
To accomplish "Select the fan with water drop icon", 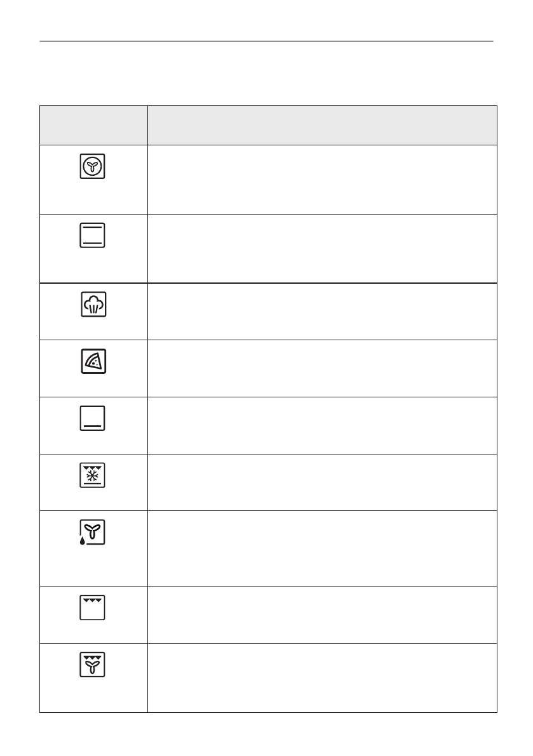I will click(93, 533).
